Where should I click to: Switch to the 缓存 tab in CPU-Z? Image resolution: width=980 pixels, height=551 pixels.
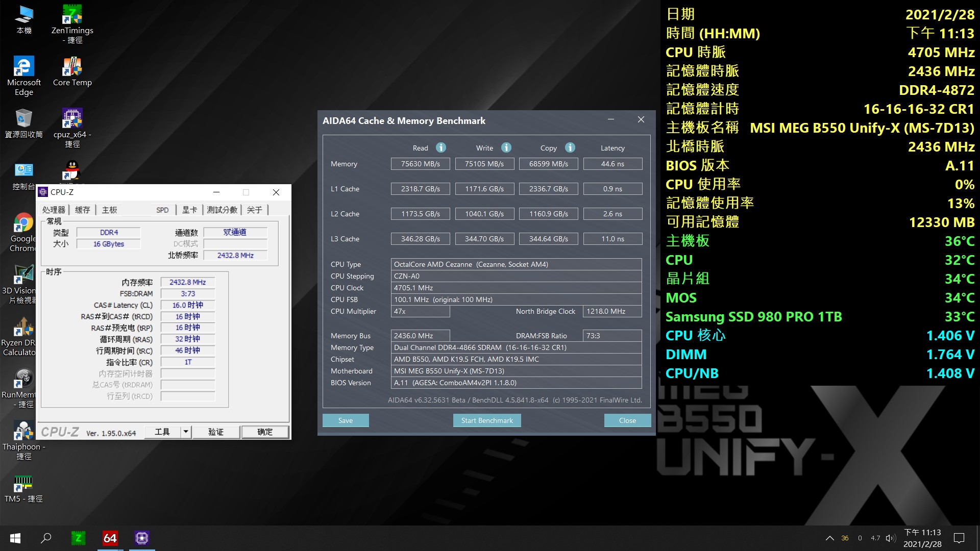coord(82,210)
